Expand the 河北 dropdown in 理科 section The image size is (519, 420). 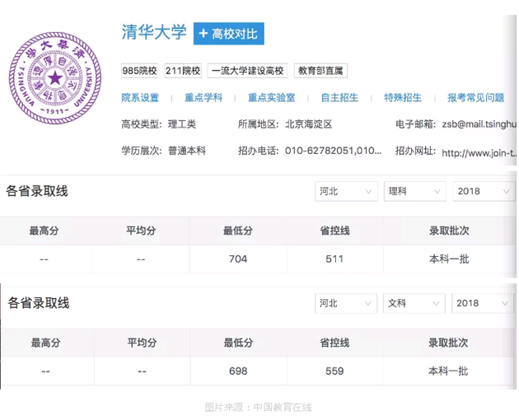click(346, 191)
